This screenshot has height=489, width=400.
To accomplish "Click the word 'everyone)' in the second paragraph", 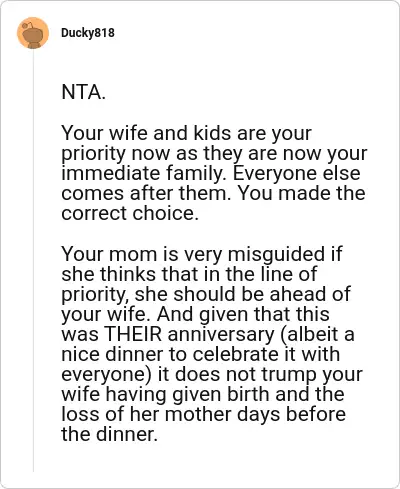I will tap(106, 375).
